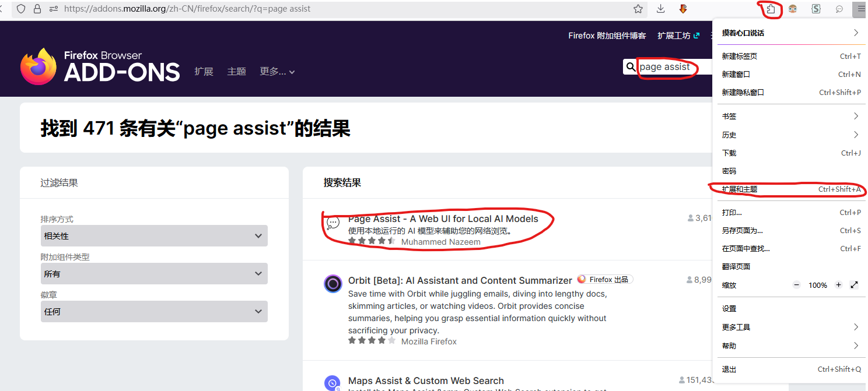Click the avatar face extension icon
The image size is (868, 391).
[793, 9]
